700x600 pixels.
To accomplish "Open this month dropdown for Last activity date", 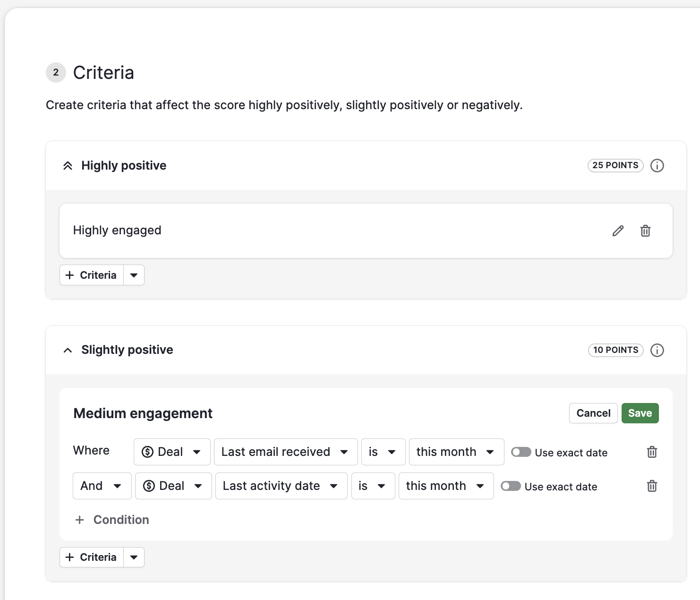I will pos(446,486).
